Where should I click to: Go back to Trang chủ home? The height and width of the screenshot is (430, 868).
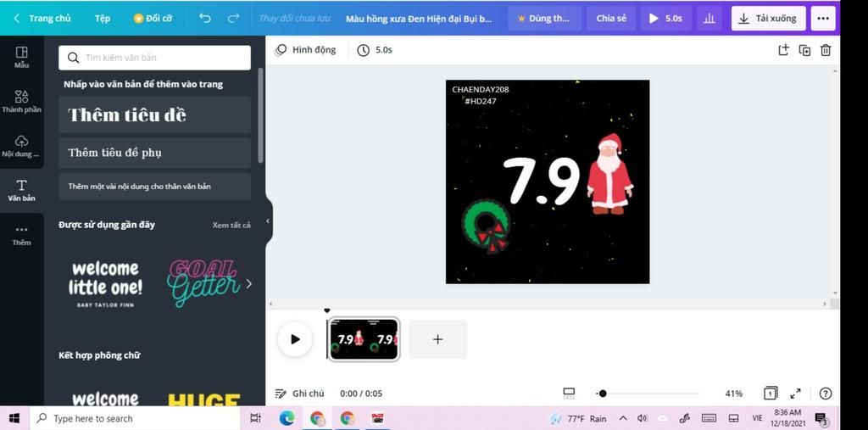[42, 19]
